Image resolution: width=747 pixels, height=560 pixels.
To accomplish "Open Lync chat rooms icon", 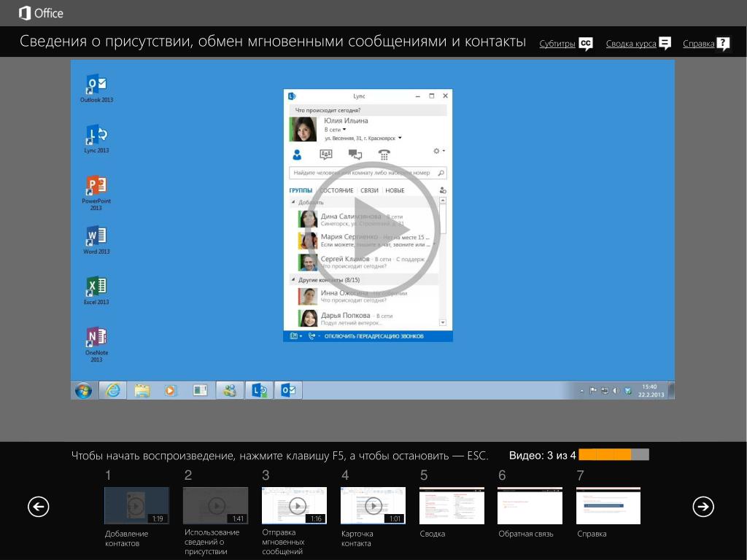I will pyautogui.click(x=326, y=155).
